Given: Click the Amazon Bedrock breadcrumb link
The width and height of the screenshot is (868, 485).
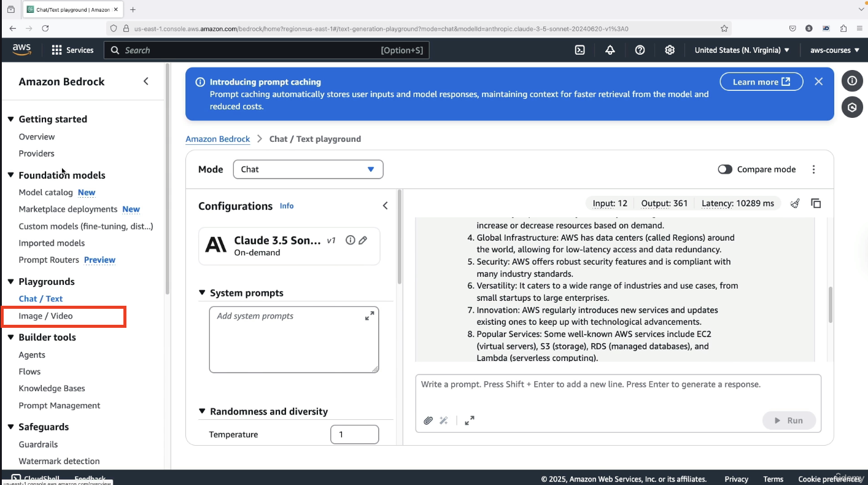Looking at the screenshot, I should [x=218, y=139].
